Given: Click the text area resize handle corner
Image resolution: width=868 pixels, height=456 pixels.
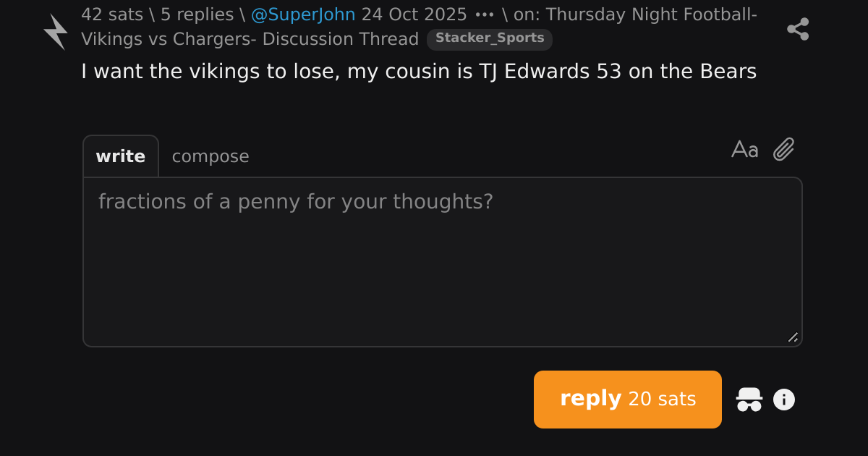Looking at the screenshot, I should (793, 337).
